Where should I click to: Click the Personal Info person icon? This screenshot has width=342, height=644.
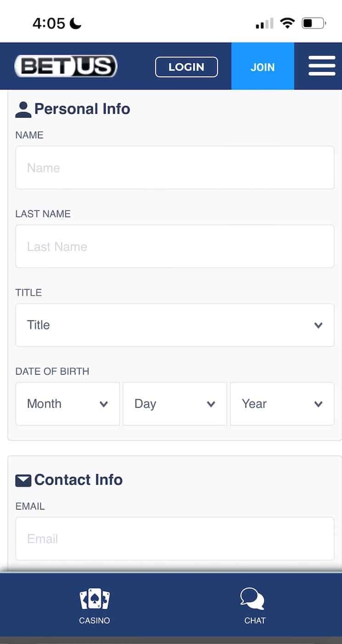point(23,108)
